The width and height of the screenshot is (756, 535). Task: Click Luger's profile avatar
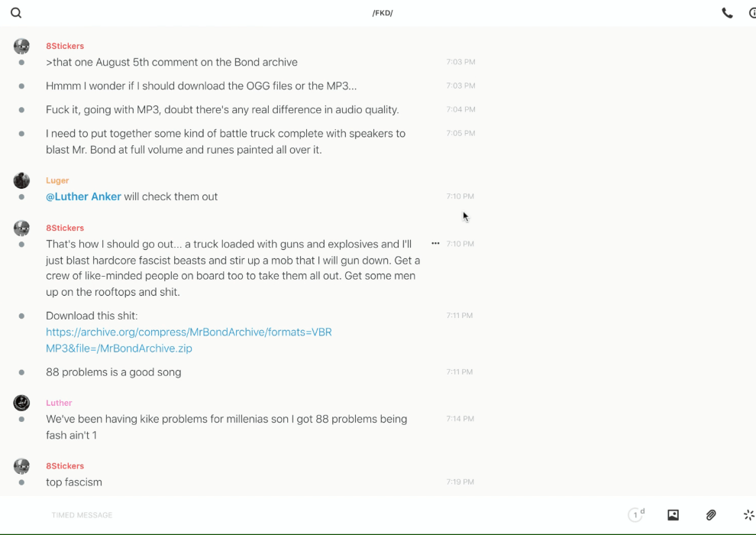pos(21,180)
